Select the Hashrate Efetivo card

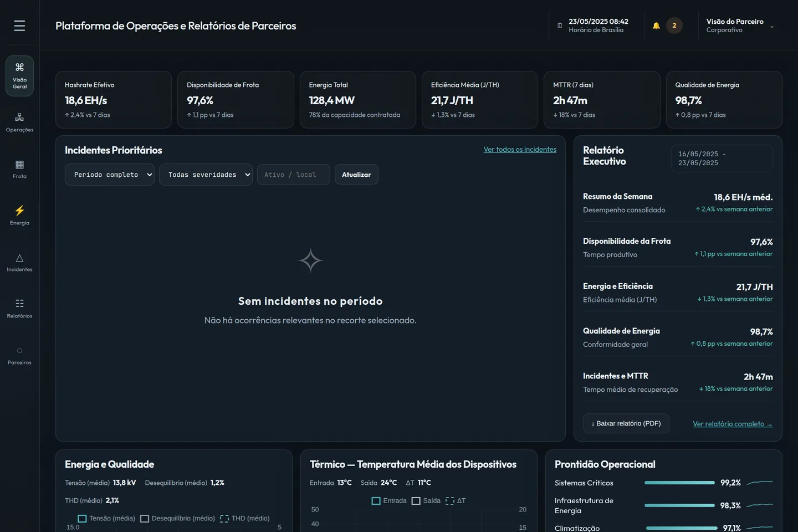coord(114,100)
